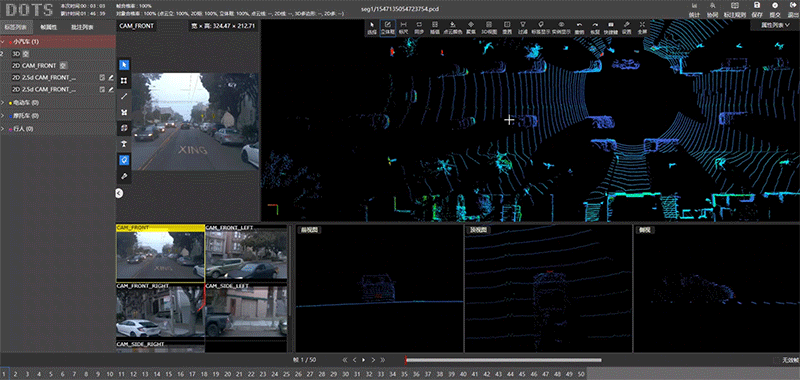Switch to the 帧属性 tab
The image size is (800, 380).
pos(49,27)
